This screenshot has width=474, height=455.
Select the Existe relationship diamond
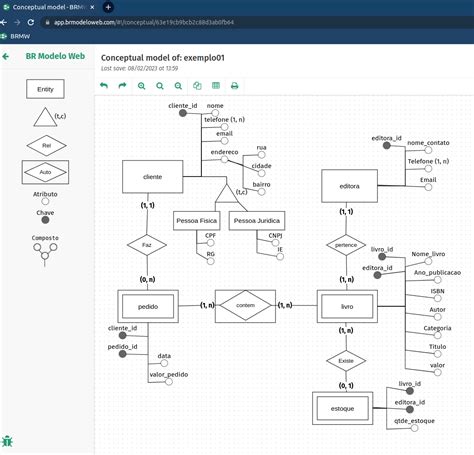point(346,361)
